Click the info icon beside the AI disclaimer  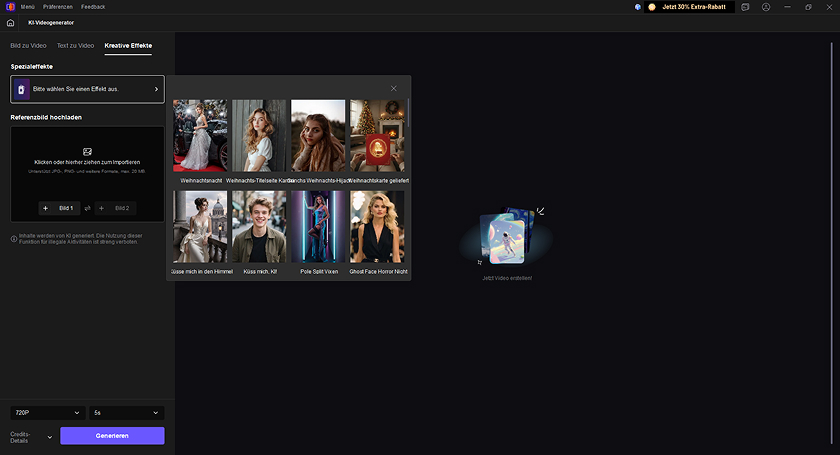(14, 238)
